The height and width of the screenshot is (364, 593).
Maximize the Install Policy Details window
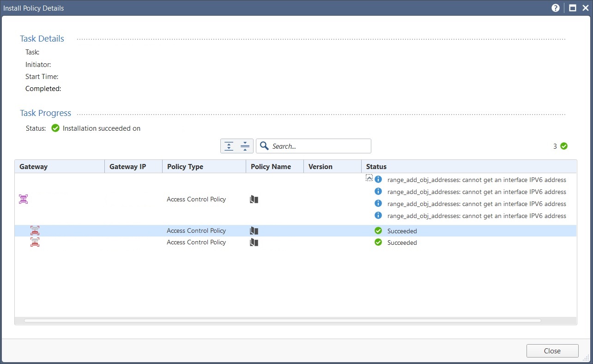point(573,8)
